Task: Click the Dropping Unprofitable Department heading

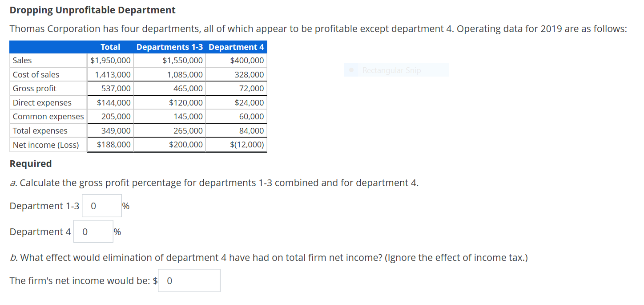Action: [x=93, y=9]
